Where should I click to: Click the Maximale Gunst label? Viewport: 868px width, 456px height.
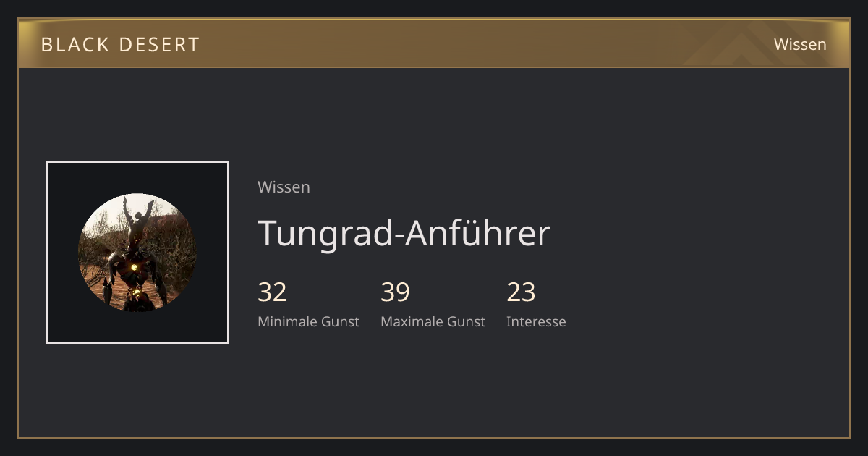click(x=433, y=321)
